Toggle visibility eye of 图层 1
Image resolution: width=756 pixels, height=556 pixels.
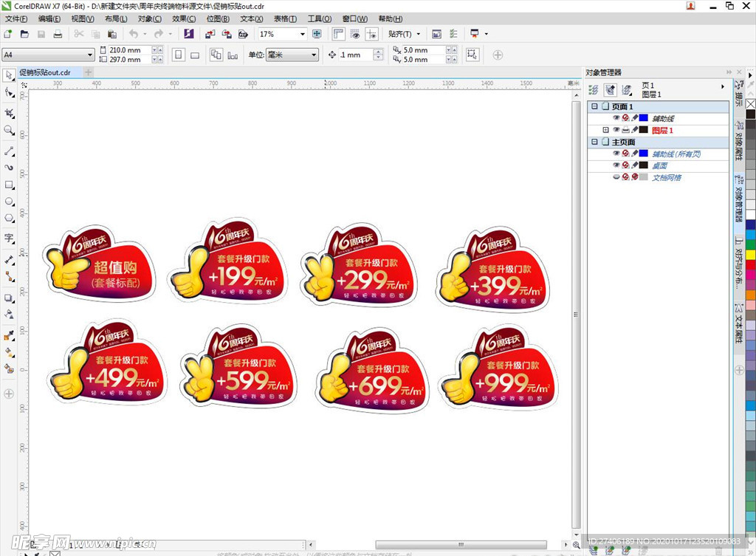(x=616, y=130)
